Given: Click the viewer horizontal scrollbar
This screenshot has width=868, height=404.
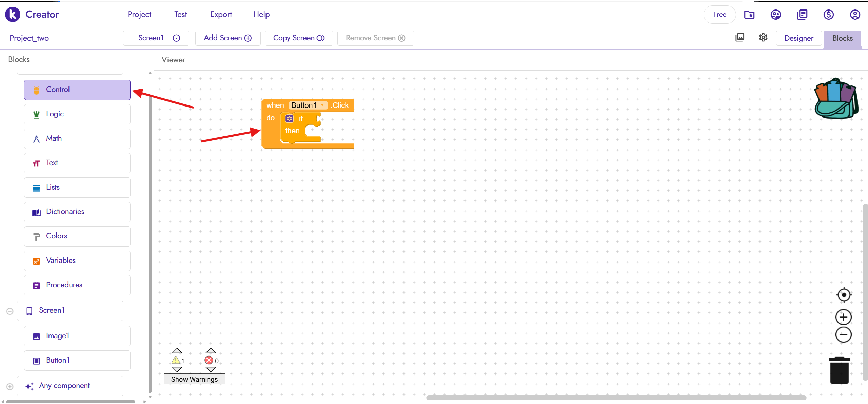Looking at the screenshot, I should (x=616, y=398).
